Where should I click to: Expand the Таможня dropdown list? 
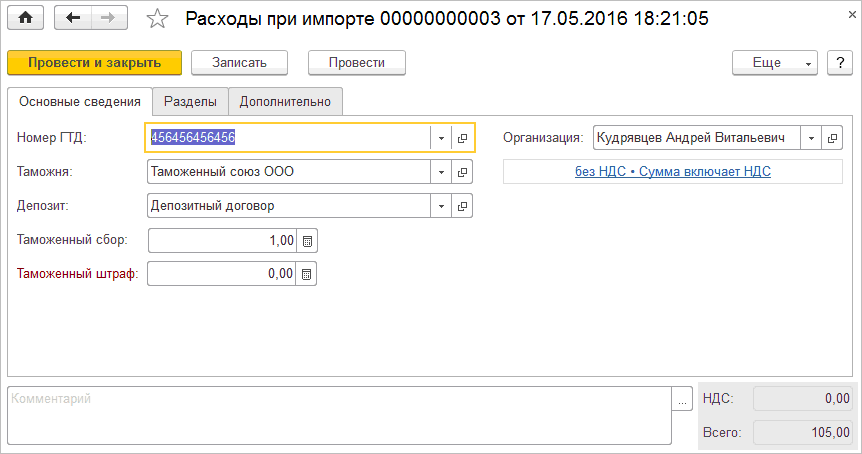(x=441, y=172)
